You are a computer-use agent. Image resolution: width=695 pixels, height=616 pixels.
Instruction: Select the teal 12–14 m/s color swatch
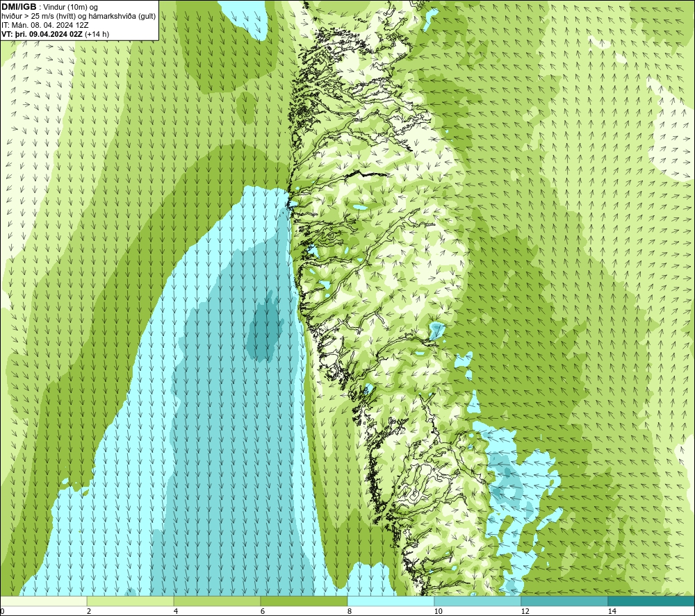coord(564,601)
